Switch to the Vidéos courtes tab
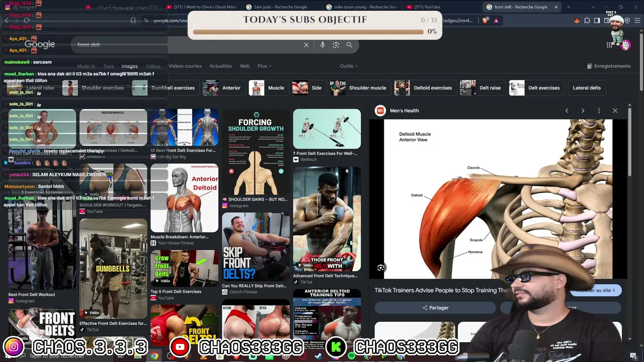 click(x=185, y=66)
